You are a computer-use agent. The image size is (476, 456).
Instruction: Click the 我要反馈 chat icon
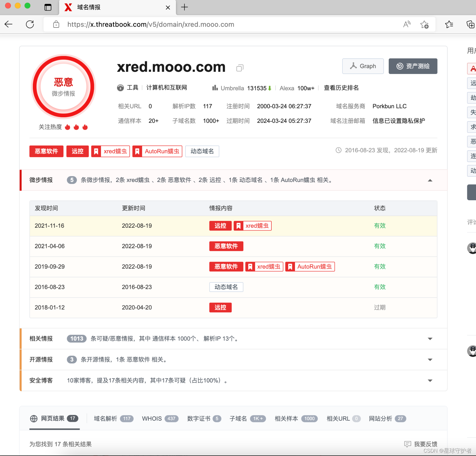pos(408,444)
